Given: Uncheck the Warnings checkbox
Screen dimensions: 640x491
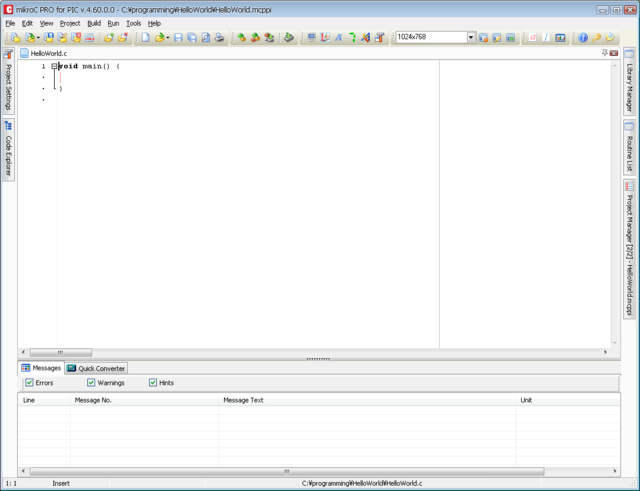Looking at the screenshot, I should click(x=91, y=382).
